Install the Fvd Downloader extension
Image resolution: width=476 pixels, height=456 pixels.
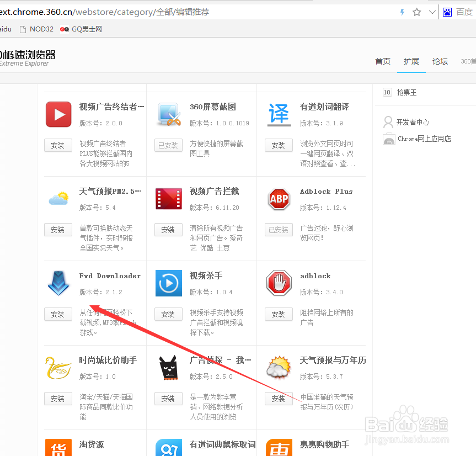pos(58,314)
